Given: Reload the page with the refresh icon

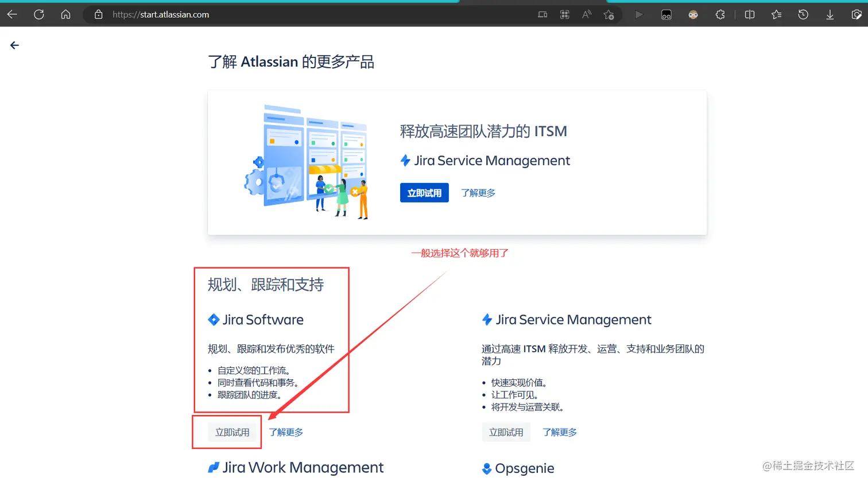Looking at the screenshot, I should [x=39, y=14].
